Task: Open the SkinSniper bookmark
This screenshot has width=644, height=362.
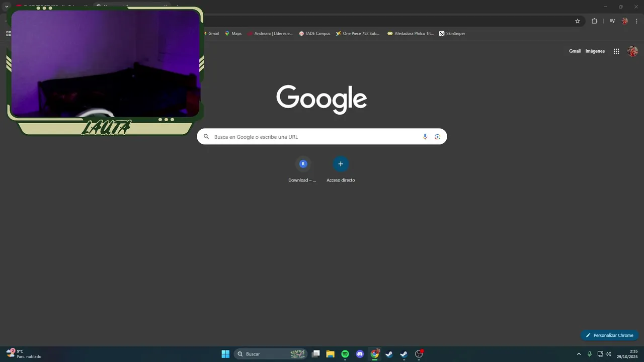Action: coord(452,34)
